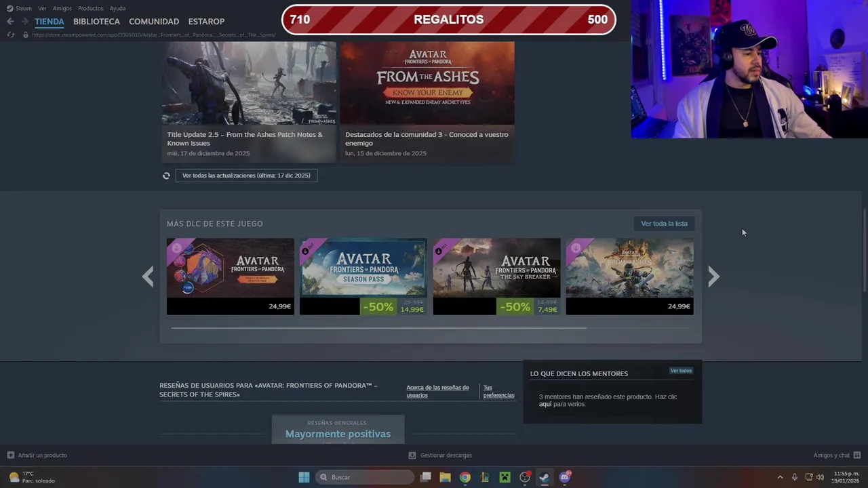Go forward with the forward arrow
Viewport: 868px width, 488px height.
tap(24, 21)
